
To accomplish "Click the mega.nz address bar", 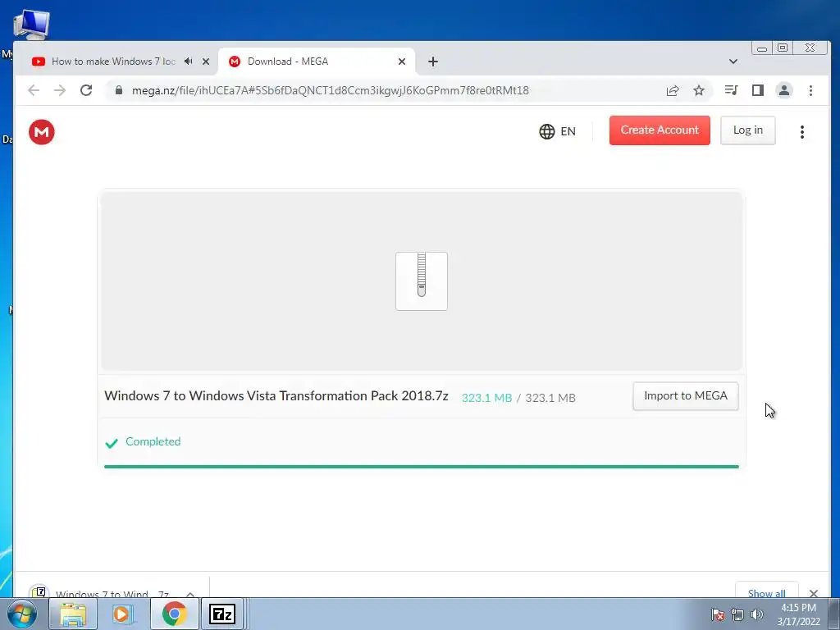I will (x=330, y=90).
